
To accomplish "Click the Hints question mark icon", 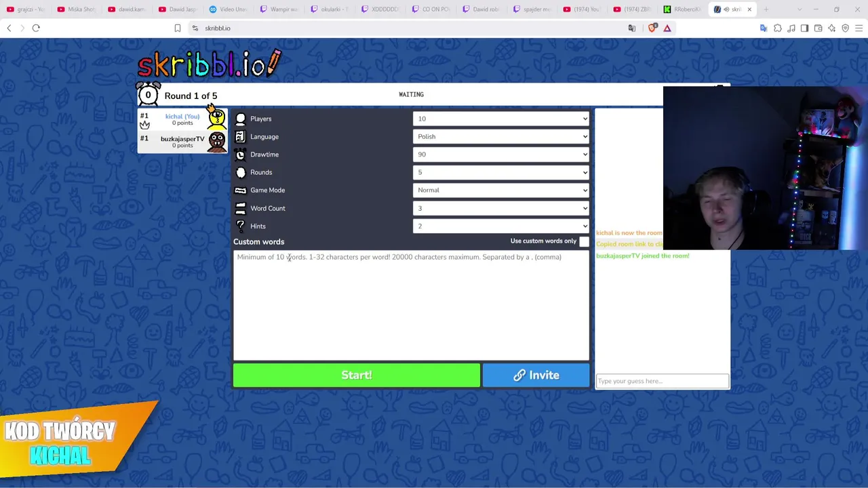I will point(241,226).
